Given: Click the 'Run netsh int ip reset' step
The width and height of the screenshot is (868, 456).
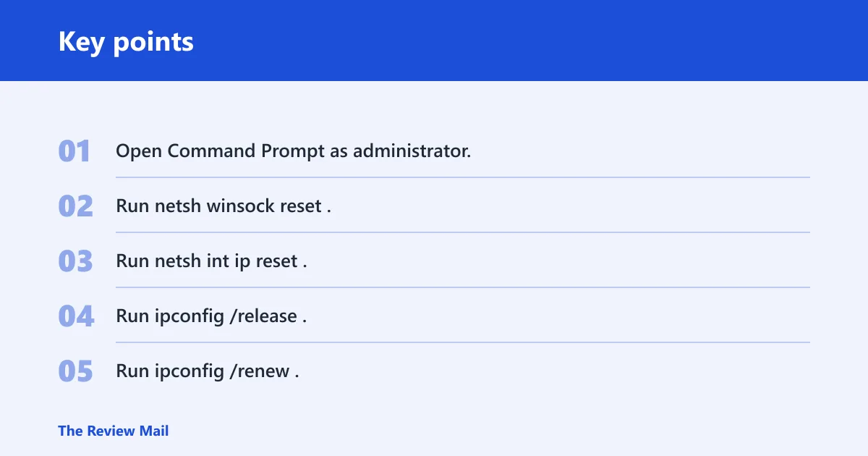Looking at the screenshot, I should [212, 261].
